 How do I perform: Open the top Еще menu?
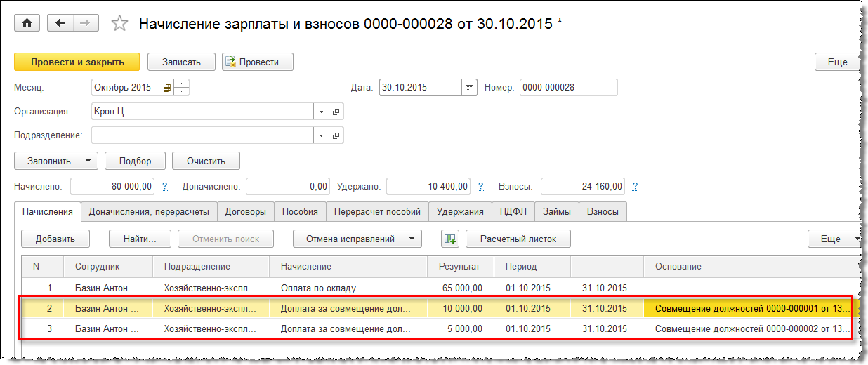pos(837,62)
